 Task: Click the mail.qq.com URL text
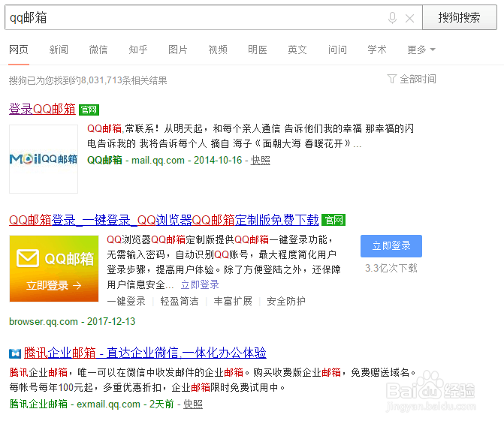(158, 161)
